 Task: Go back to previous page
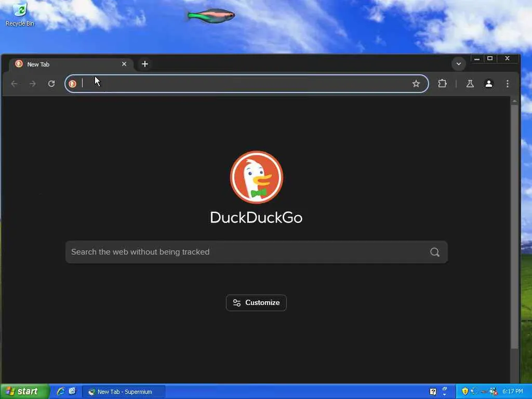coord(14,84)
